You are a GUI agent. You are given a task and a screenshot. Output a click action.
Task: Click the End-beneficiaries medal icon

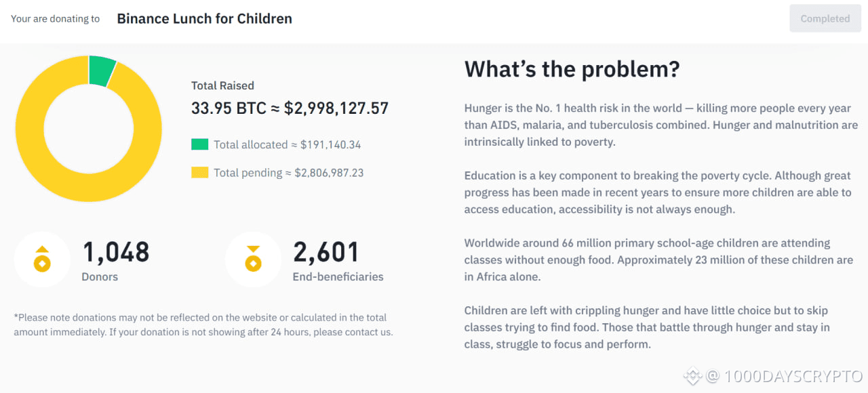[253, 260]
